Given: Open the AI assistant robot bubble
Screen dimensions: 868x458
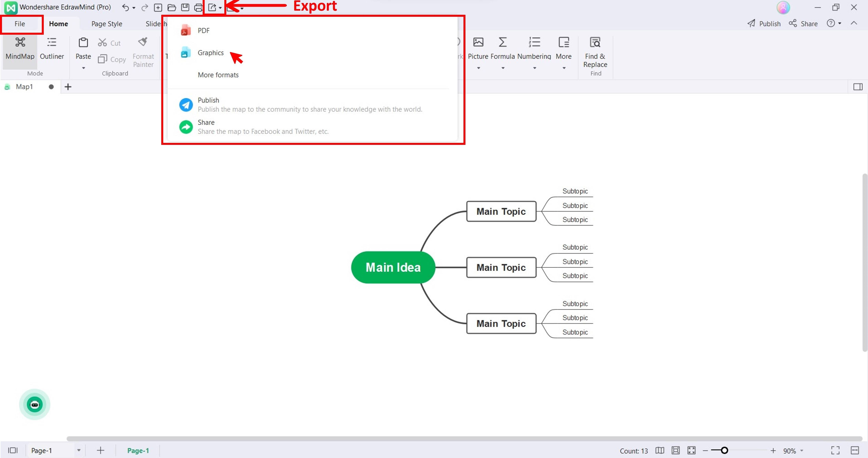Looking at the screenshot, I should [x=35, y=404].
